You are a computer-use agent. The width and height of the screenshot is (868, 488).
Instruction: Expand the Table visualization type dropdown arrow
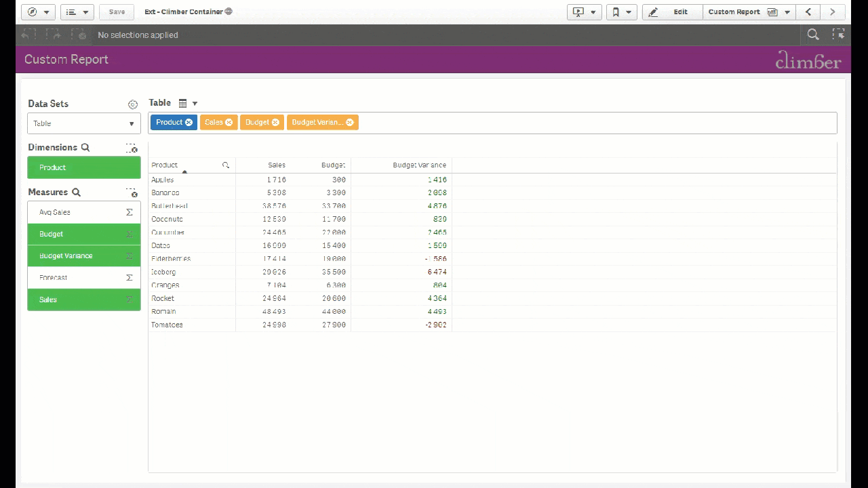pyautogui.click(x=195, y=104)
